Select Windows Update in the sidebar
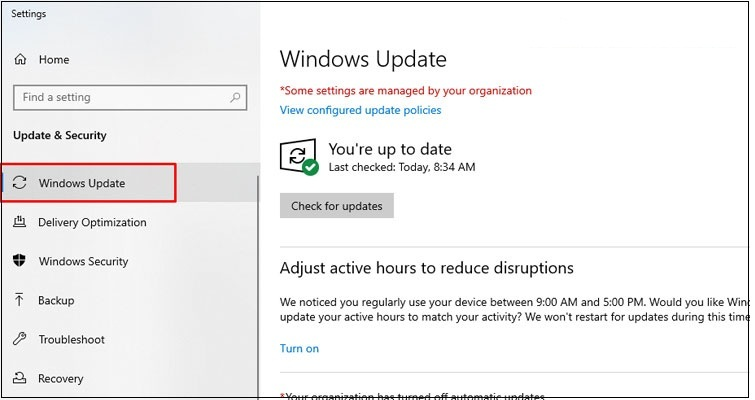This screenshot has height=400, width=755. click(82, 183)
